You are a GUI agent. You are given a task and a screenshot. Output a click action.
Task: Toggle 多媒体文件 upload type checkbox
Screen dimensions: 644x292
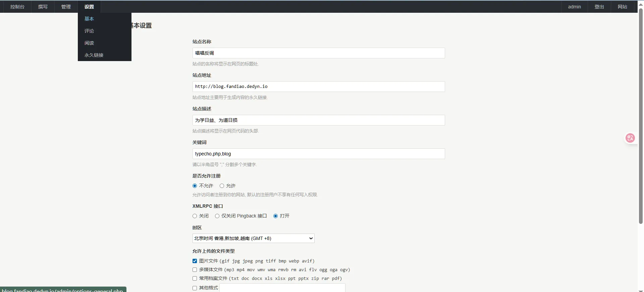pos(195,270)
